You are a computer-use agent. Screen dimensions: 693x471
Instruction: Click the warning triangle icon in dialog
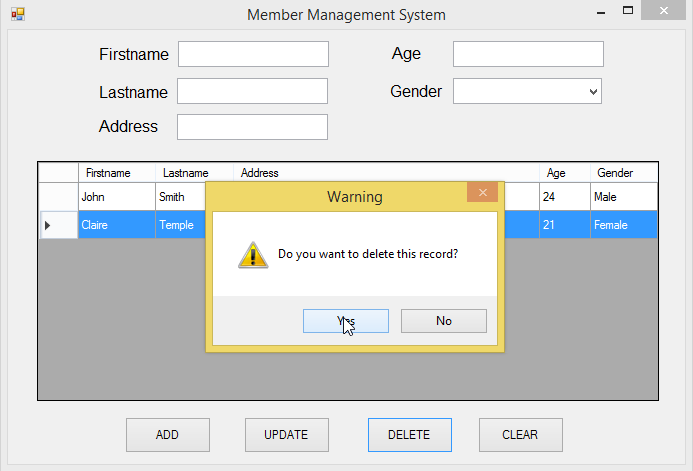[x=252, y=254]
